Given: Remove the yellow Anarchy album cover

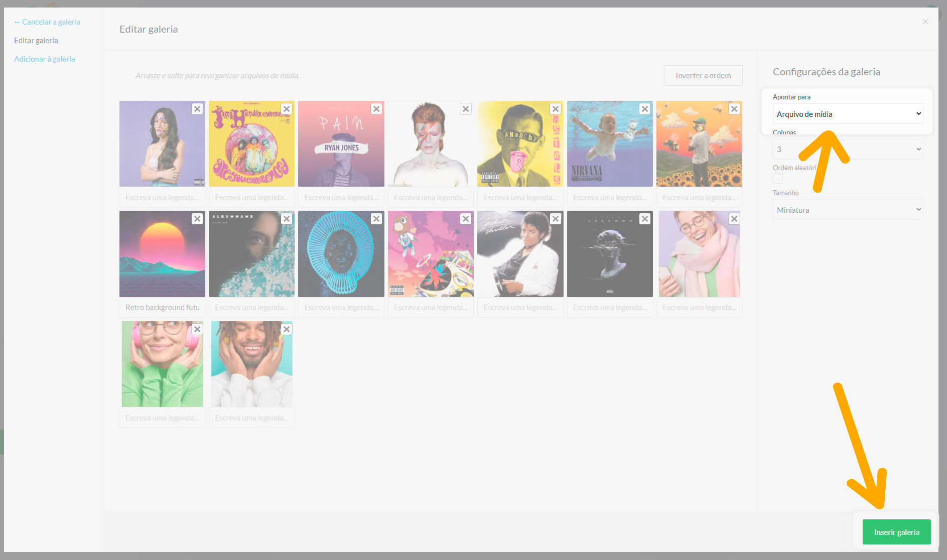Looking at the screenshot, I should tap(556, 109).
